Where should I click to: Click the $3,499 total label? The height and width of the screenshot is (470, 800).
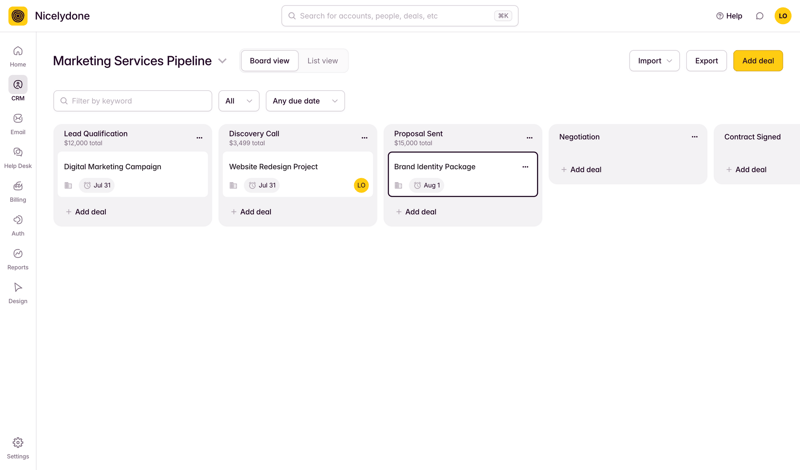pyautogui.click(x=247, y=143)
